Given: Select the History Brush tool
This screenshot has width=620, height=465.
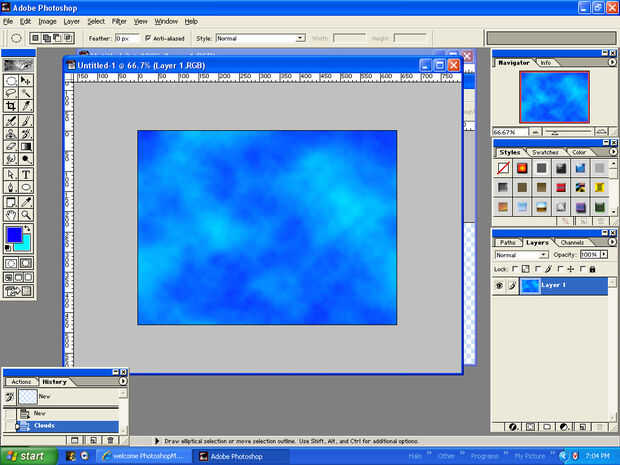Looking at the screenshot, I should [26, 134].
